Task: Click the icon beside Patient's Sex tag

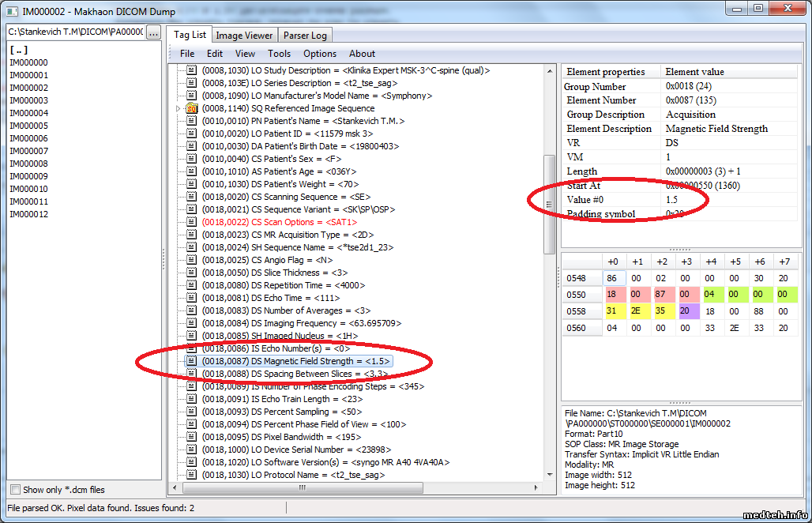Action: click(x=191, y=159)
